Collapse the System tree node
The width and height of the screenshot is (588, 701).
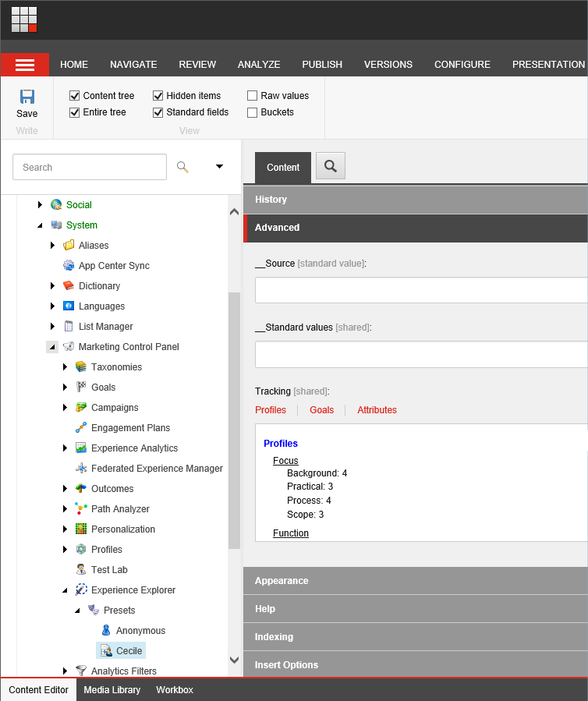[41, 225]
